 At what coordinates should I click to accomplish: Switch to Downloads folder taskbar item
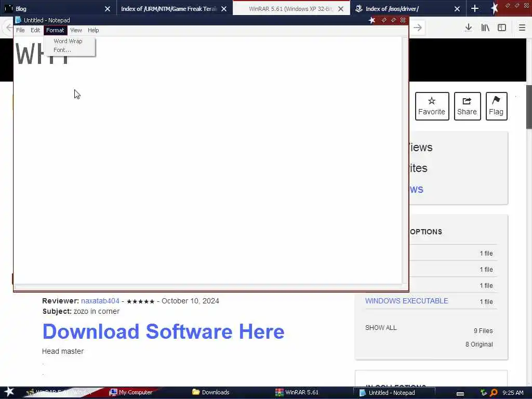211,392
